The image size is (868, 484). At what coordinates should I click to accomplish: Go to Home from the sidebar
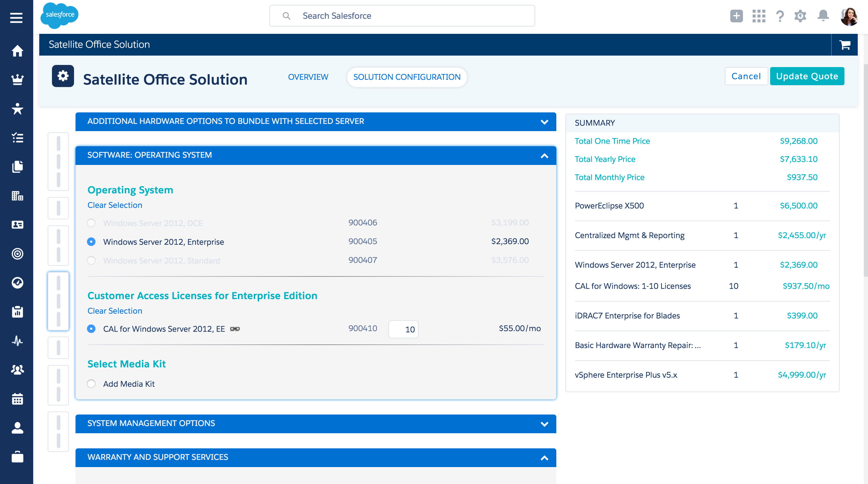pyautogui.click(x=17, y=51)
